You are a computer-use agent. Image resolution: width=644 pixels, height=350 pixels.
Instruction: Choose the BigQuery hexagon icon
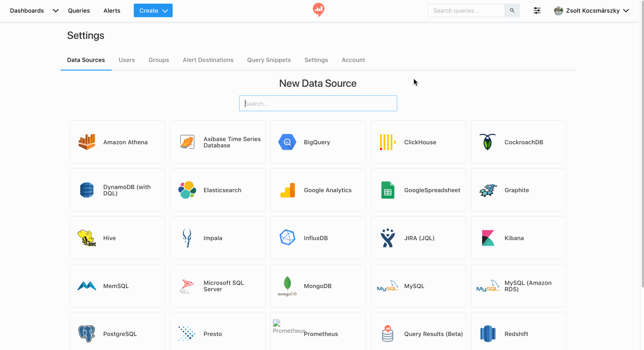(x=287, y=142)
